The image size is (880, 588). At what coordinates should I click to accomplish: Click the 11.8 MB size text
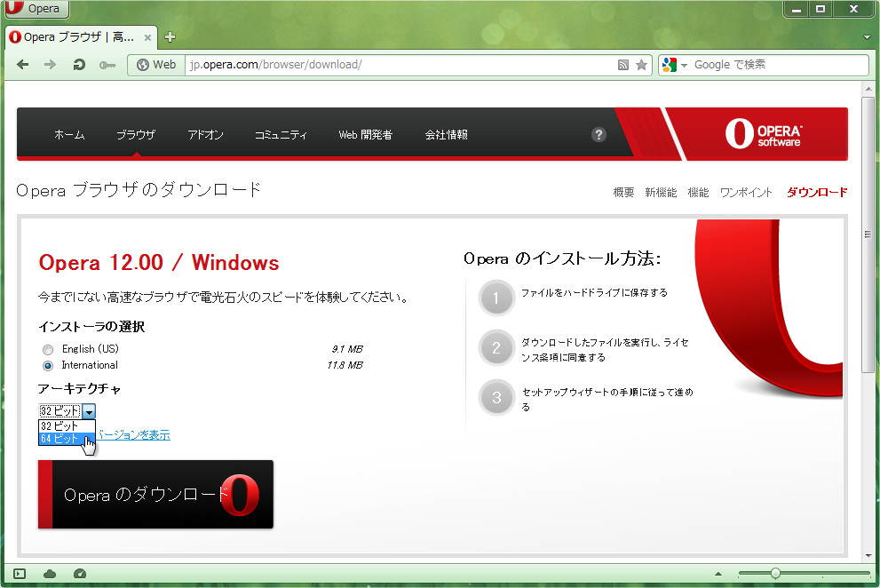(345, 366)
